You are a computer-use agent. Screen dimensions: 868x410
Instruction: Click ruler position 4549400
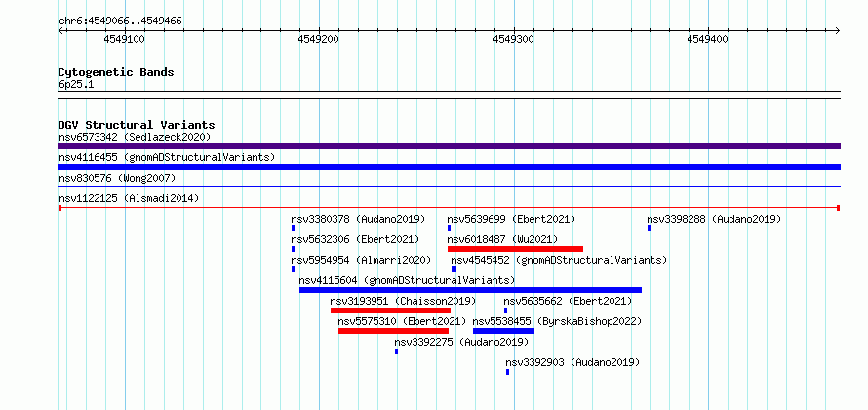click(x=708, y=39)
